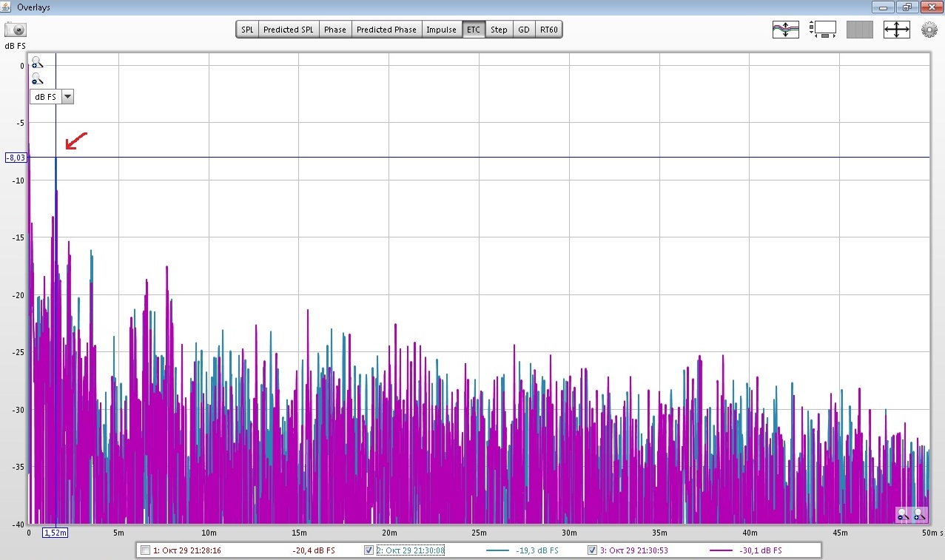Open the dB FS axis units dropdown
The height and width of the screenshot is (560, 945).
67,97
